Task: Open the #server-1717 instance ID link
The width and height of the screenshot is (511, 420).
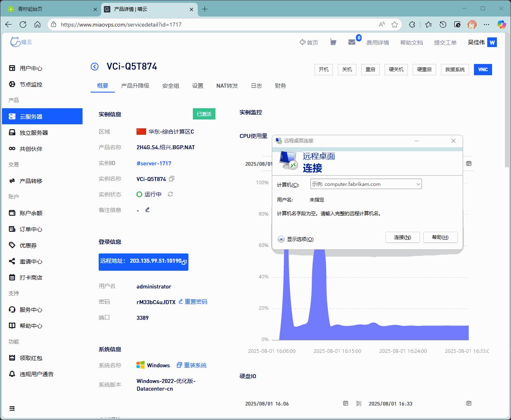Action: coord(154,163)
